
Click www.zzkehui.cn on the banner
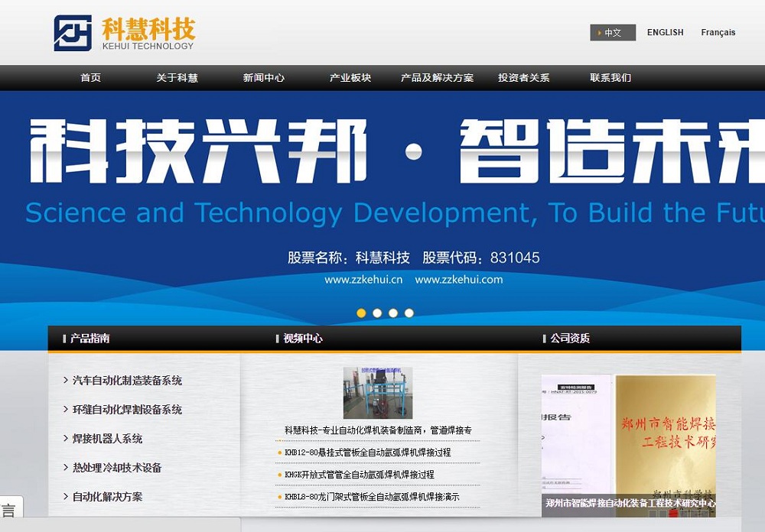click(363, 280)
